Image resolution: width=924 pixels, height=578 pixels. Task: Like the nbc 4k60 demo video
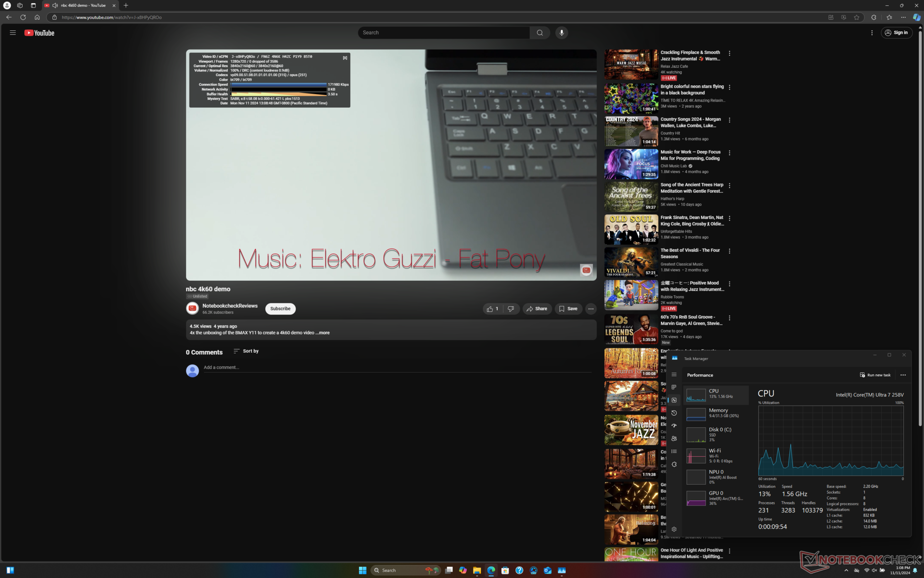(x=492, y=309)
